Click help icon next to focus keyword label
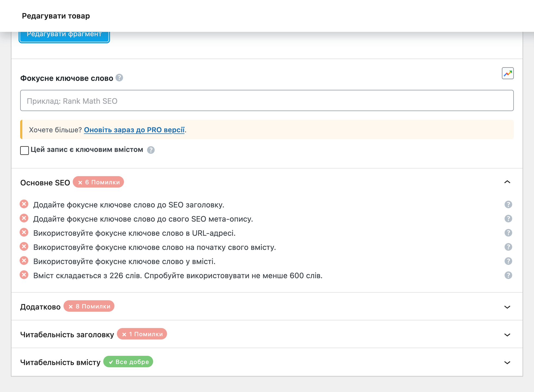Viewport: 534px width, 392px height. pyautogui.click(x=119, y=78)
